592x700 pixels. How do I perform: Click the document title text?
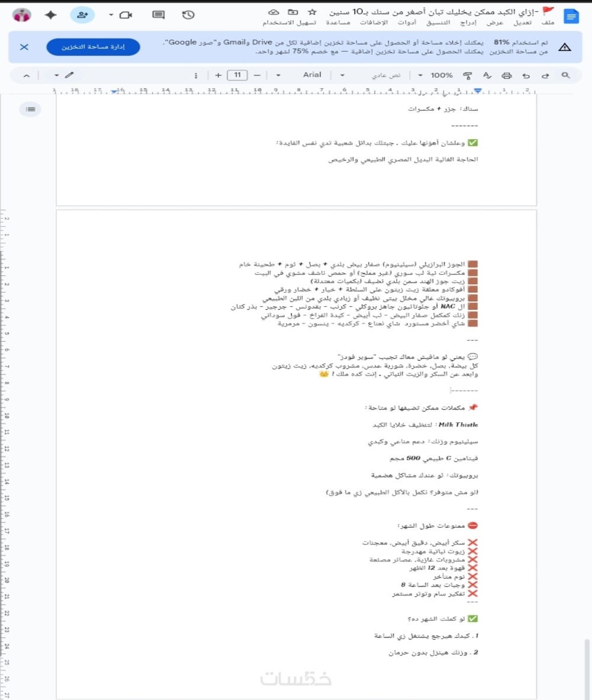pos(433,12)
